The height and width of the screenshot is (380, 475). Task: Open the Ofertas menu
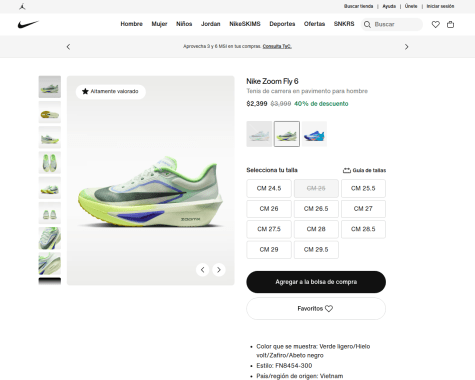click(x=314, y=24)
